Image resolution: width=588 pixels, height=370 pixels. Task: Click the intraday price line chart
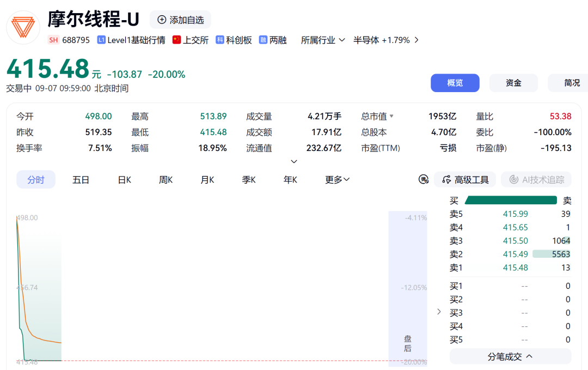click(x=39, y=289)
